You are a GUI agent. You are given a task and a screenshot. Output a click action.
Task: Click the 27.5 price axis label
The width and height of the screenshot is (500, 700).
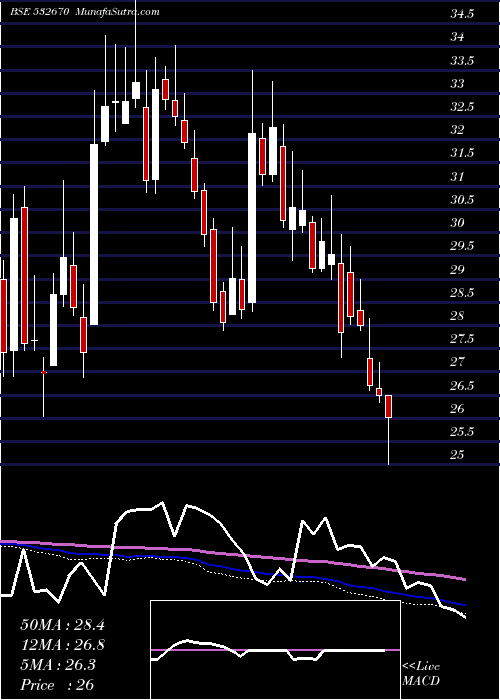tap(462, 339)
